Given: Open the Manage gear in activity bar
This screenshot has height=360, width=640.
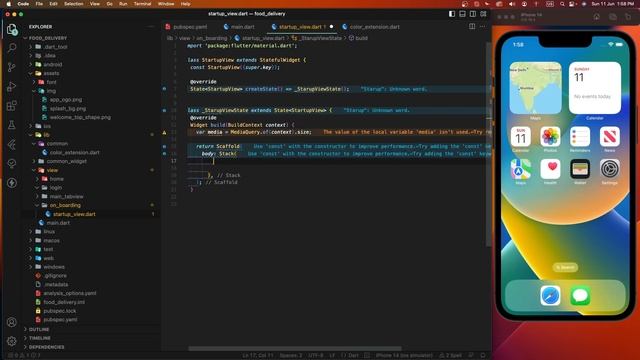Looking at the screenshot, I should tap(11, 341).
